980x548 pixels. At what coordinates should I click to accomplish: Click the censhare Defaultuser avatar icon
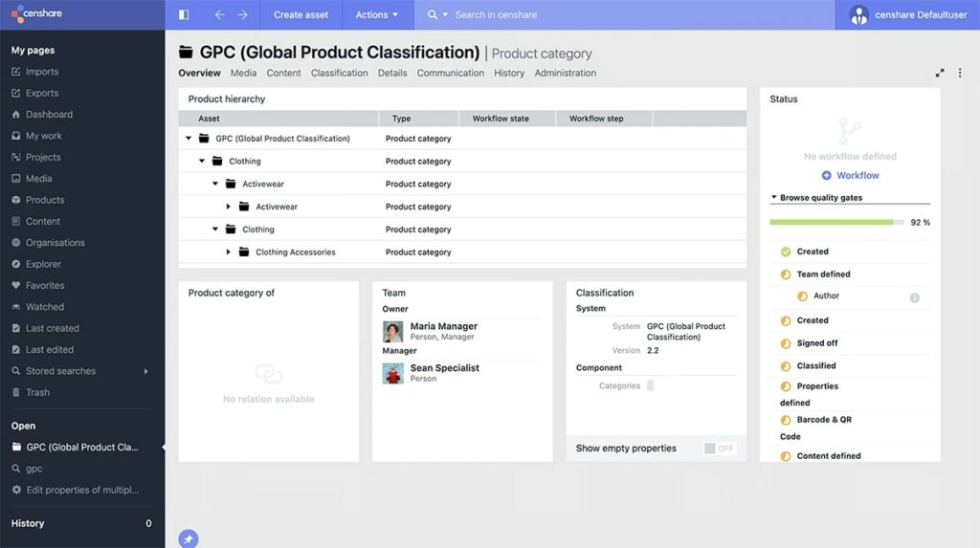tap(858, 14)
